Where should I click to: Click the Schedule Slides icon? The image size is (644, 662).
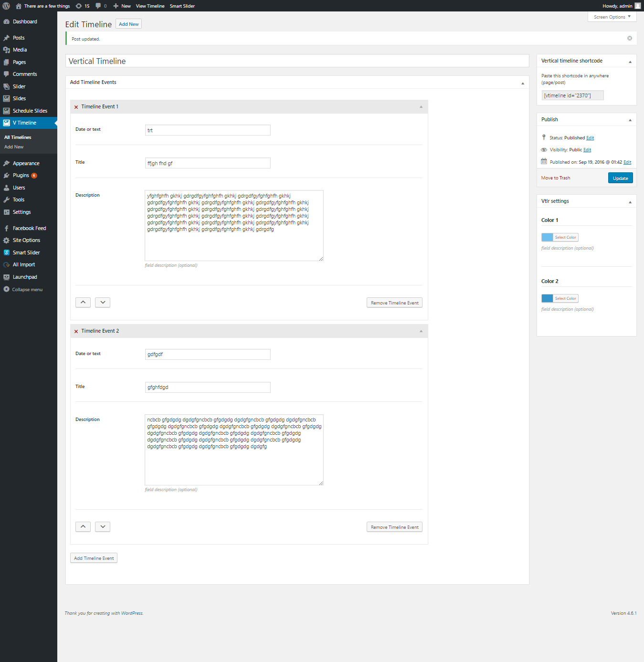(x=7, y=111)
